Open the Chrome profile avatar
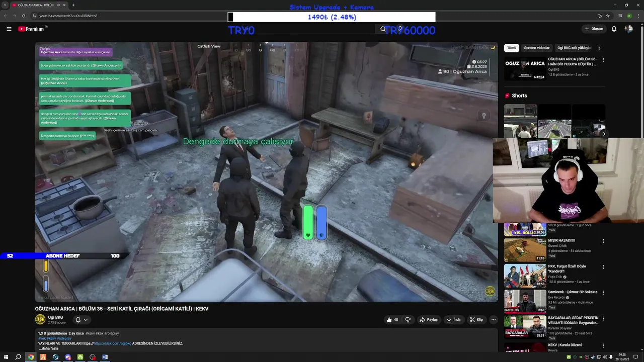The image size is (644, 362). [x=629, y=16]
